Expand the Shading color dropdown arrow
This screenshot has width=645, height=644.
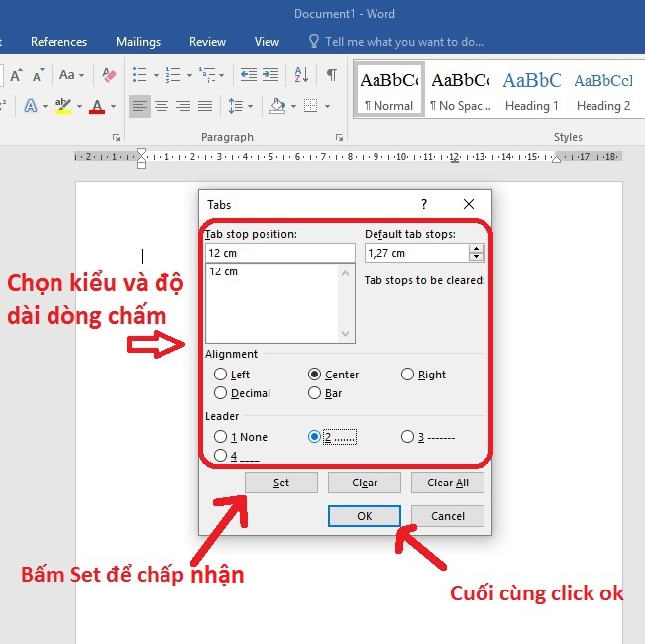pyautogui.click(x=293, y=107)
